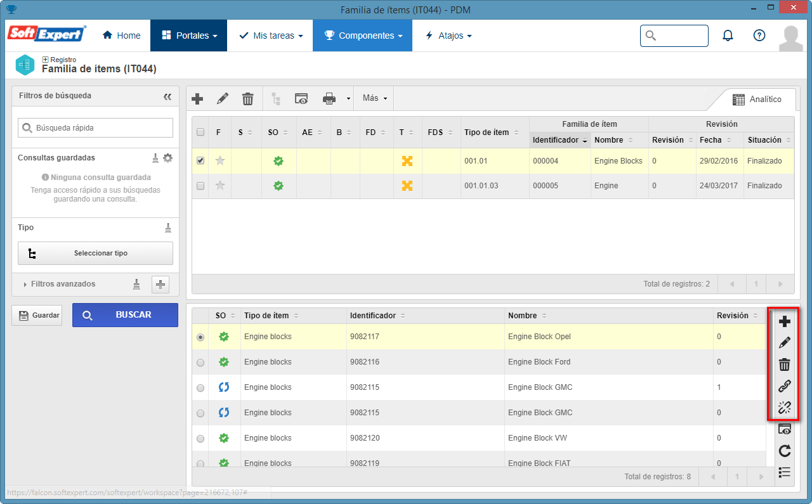Click the pencil edit icon in the top toolbar
This screenshot has height=504, width=812.
click(x=222, y=98)
